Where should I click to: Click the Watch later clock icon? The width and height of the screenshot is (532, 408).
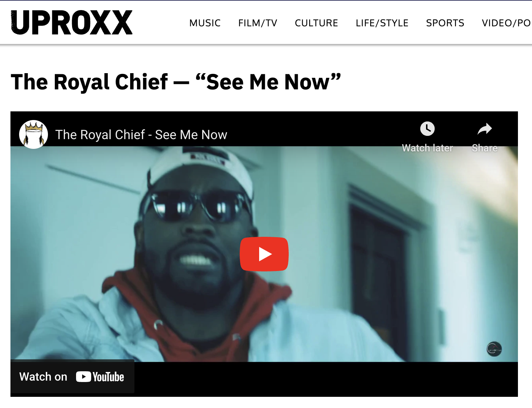click(427, 129)
